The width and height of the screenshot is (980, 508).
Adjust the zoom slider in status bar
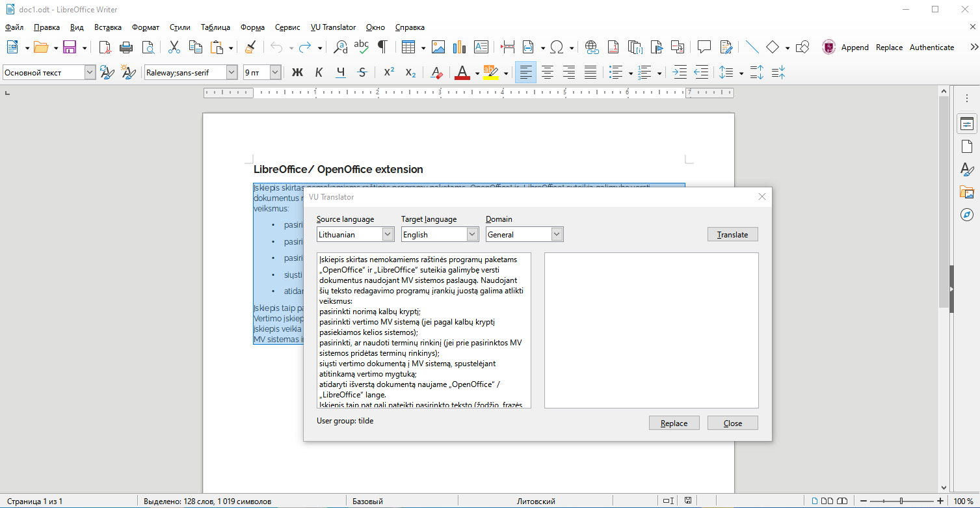click(x=901, y=501)
